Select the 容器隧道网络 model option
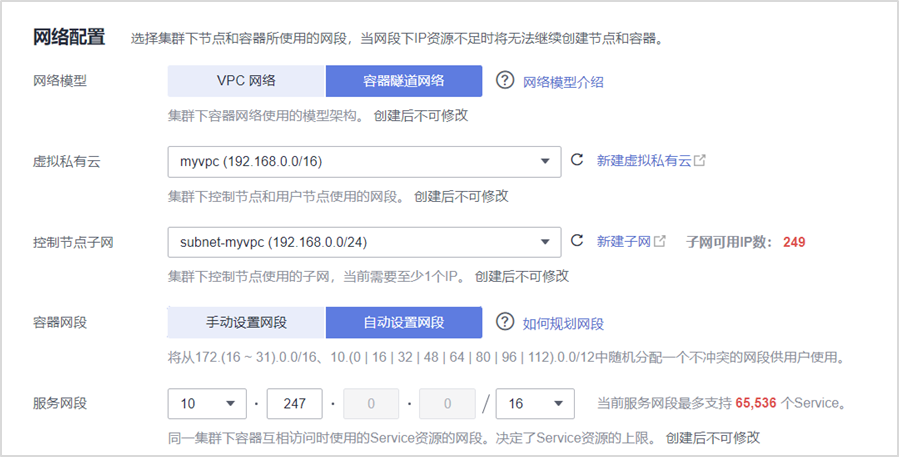The width and height of the screenshot is (899, 457). [404, 81]
